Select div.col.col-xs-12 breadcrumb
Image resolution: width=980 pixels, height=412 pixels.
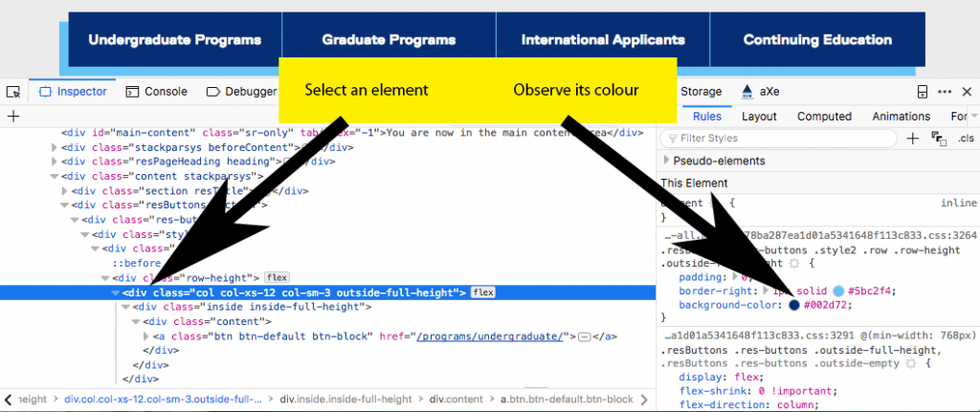point(163,399)
